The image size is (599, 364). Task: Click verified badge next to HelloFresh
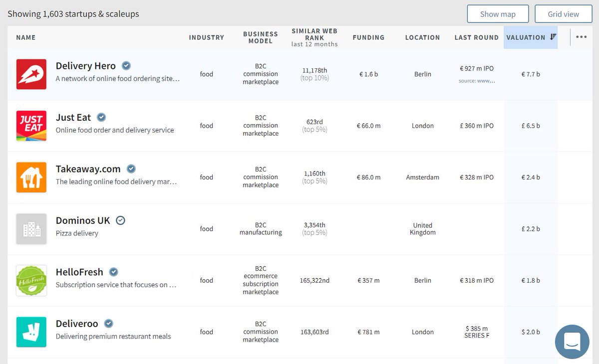coord(114,272)
